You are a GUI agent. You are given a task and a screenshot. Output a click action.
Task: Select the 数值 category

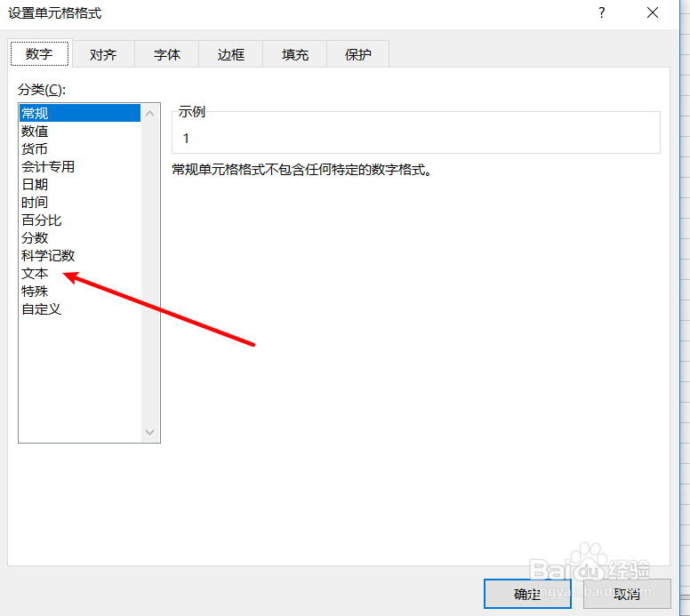(80, 132)
